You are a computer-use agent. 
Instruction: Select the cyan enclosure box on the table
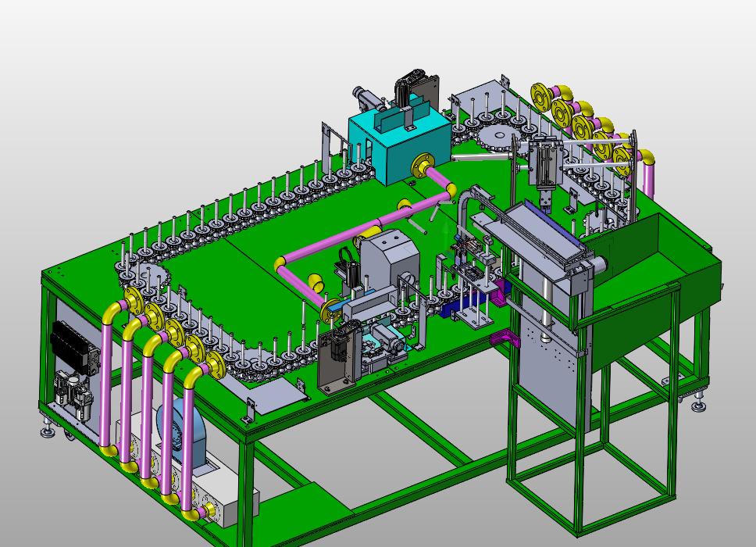point(400,145)
